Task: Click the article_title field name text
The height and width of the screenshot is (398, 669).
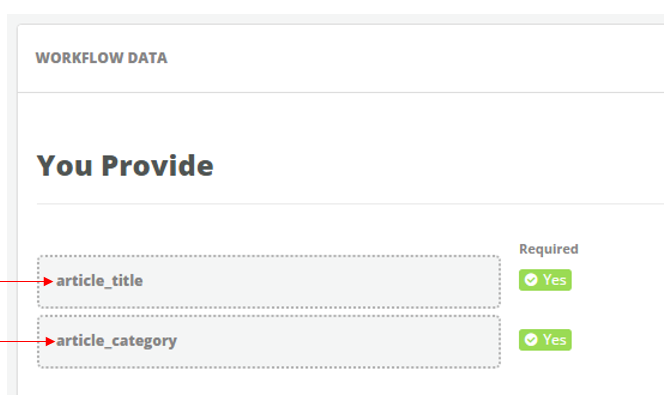Action: 99,281
